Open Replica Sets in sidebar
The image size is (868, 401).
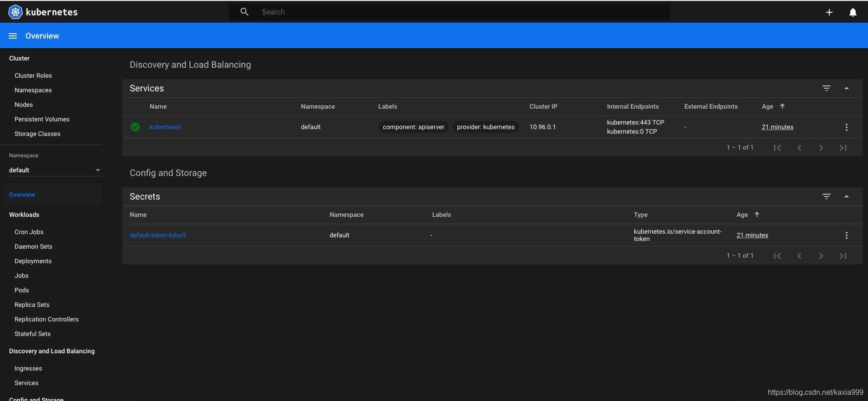point(32,305)
